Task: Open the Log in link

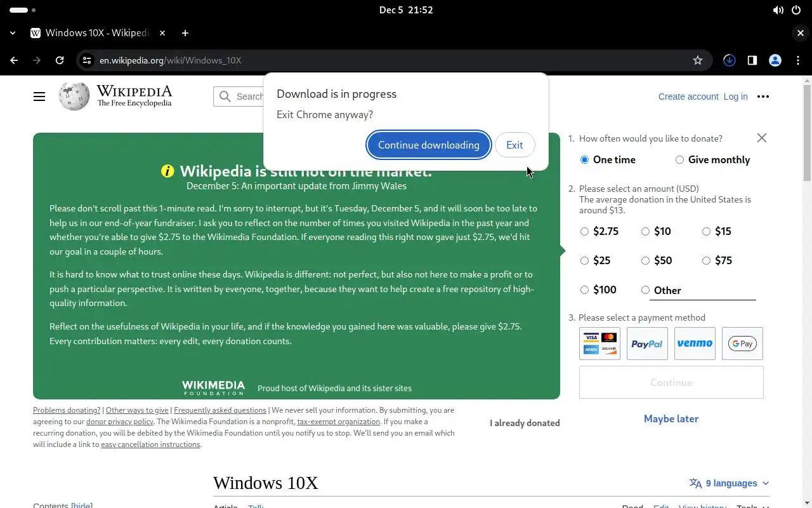Action: [x=736, y=97]
